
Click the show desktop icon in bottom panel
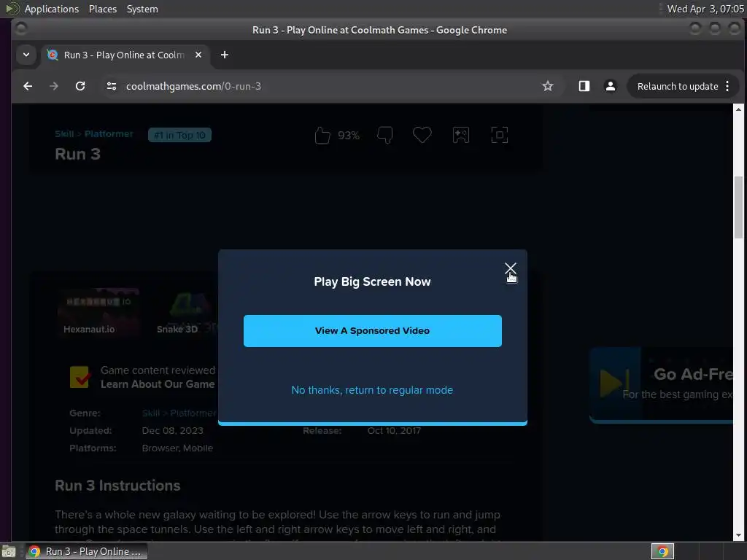coord(9,551)
